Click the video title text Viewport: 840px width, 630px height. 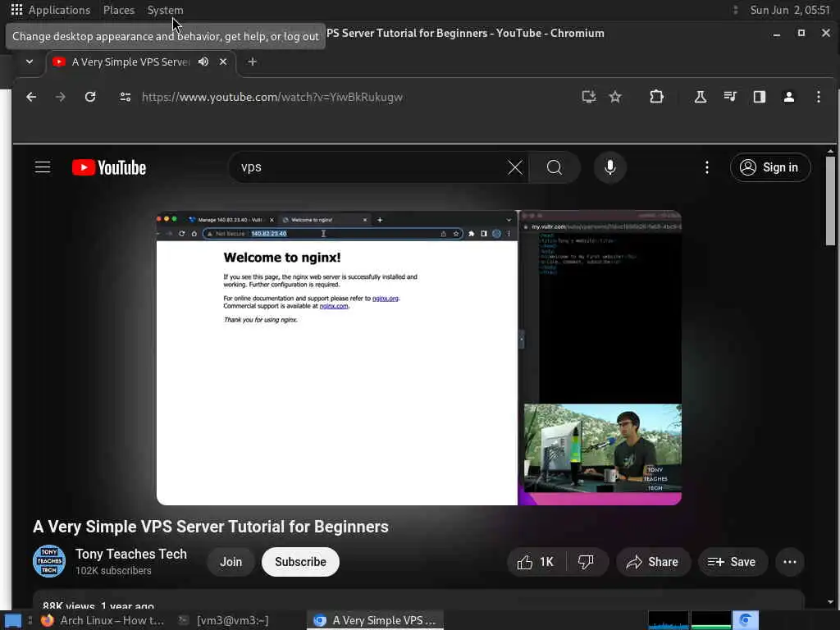pos(211,527)
